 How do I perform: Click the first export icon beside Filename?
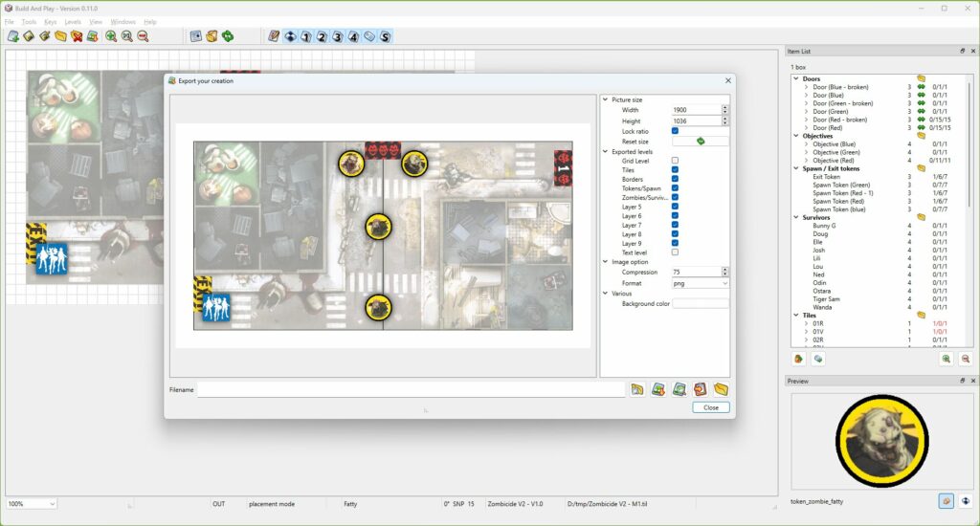point(636,390)
